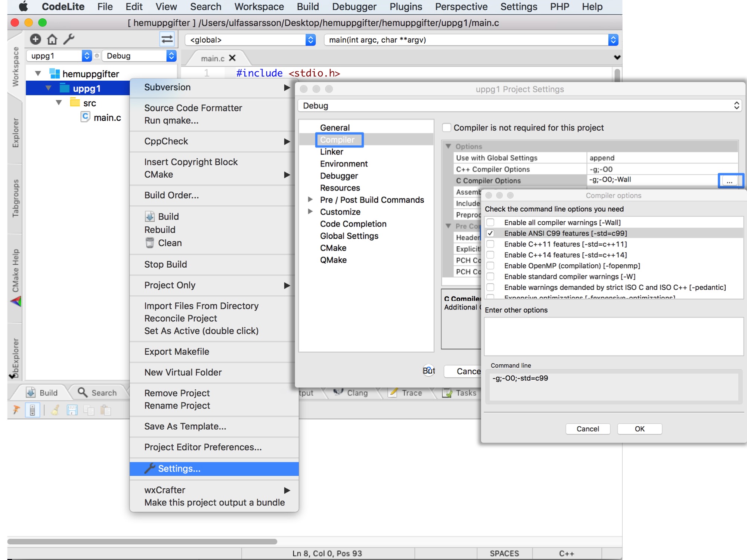This screenshot has height=560, width=747.
Task: Click the Trace pencil tab icon
Action: [393, 392]
